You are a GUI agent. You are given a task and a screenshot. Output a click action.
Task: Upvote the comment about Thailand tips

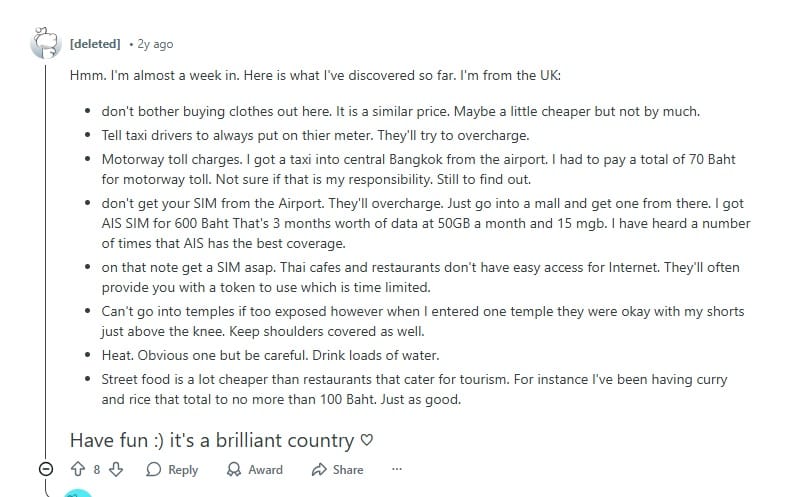[77, 469]
